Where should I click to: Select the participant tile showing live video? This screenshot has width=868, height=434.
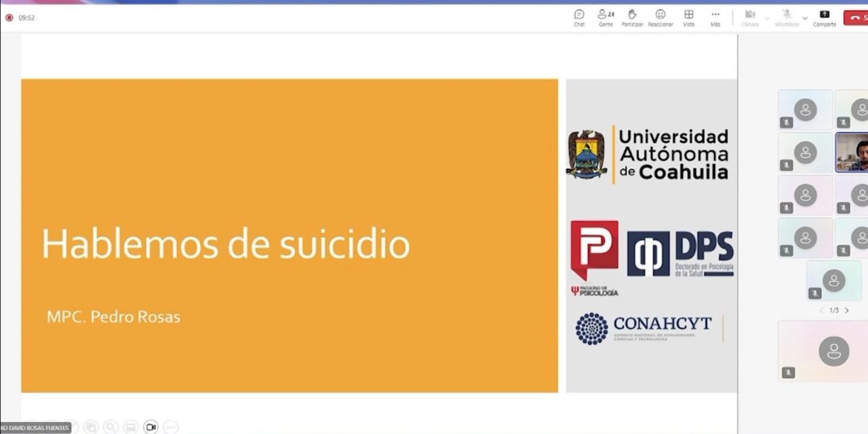(852, 153)
